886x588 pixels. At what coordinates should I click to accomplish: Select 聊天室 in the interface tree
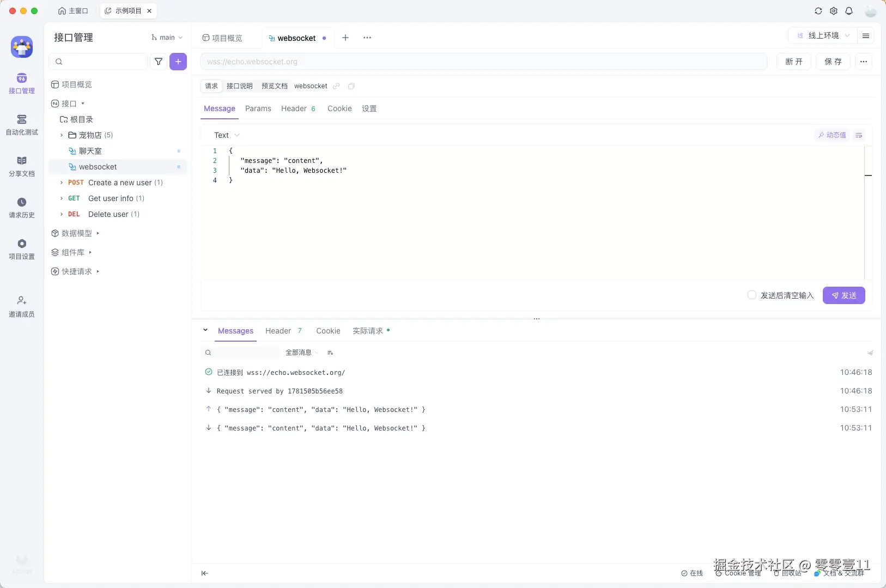[90, 151]
